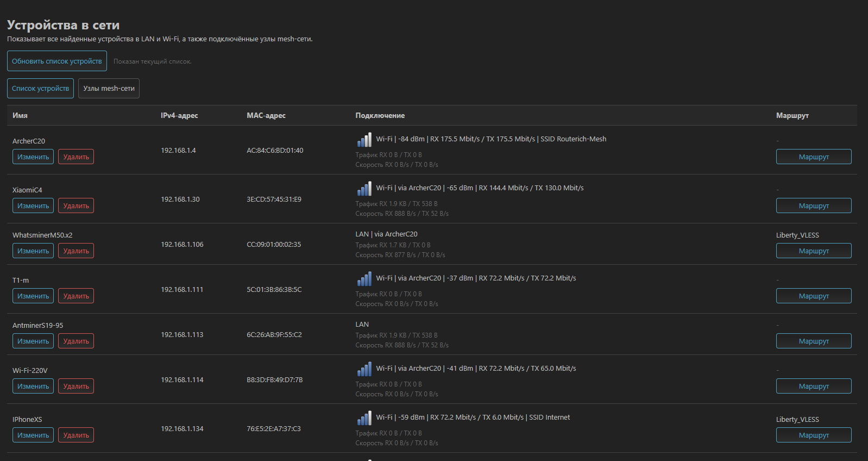The height and width of the screenshot is (461, 868).
Task: Select the Список устройств tab
Action: point(40,89)
